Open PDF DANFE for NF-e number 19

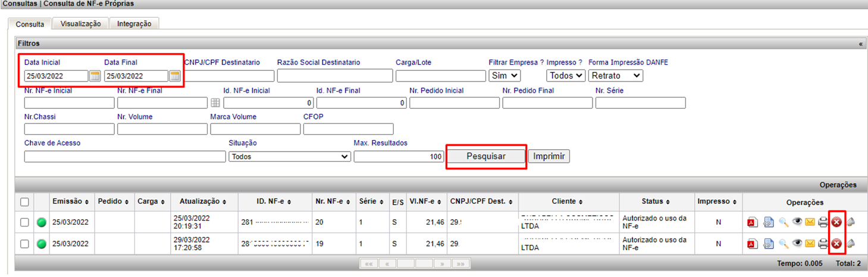(x=753, y=244)
